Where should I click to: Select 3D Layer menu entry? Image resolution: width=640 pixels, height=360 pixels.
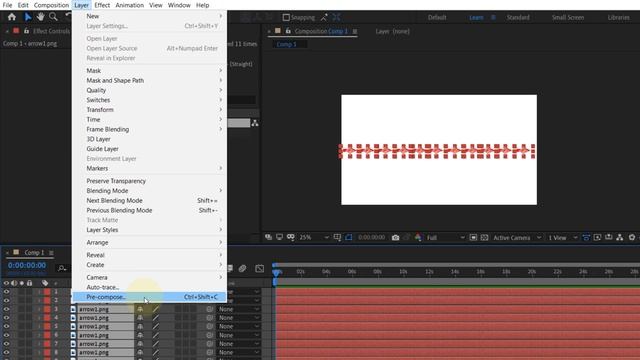click(149, 139)
